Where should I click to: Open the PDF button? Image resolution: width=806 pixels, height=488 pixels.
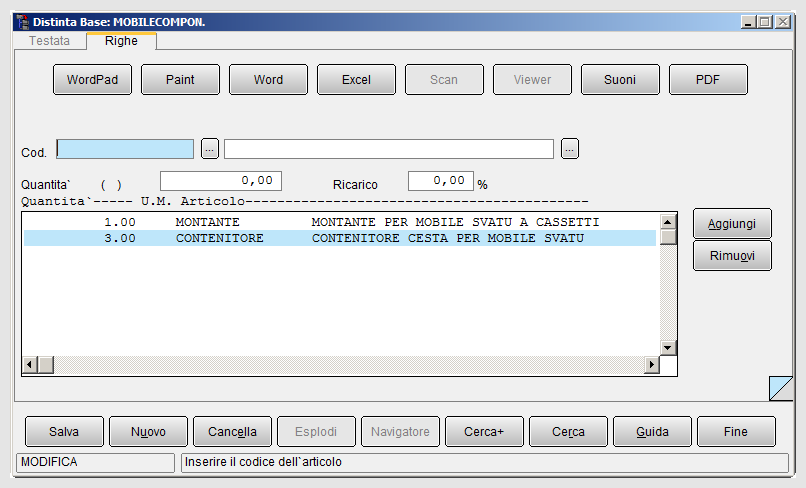[708, 80]
